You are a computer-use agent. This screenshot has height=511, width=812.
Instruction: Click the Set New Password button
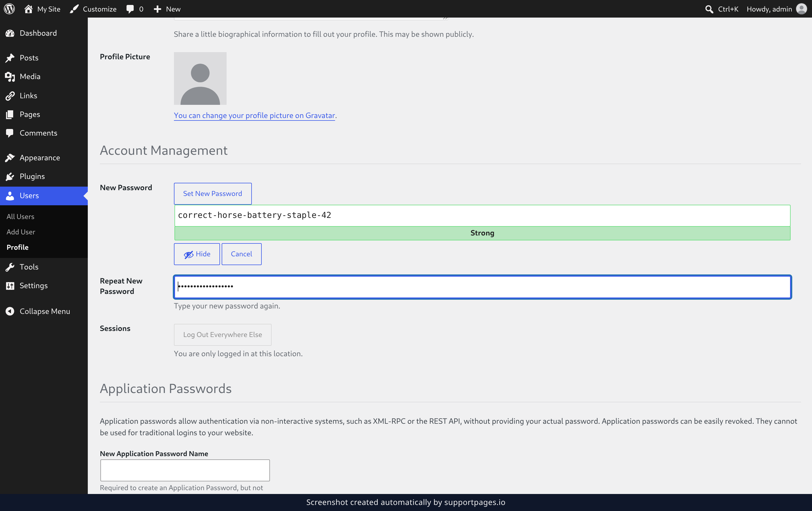(x=212, y=193)
